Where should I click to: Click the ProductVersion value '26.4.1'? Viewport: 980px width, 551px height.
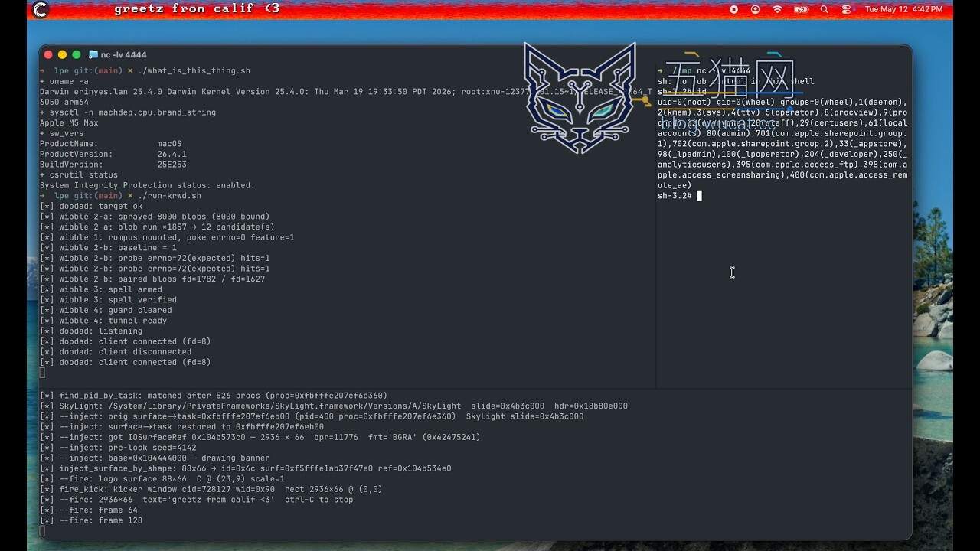point(172,154)
